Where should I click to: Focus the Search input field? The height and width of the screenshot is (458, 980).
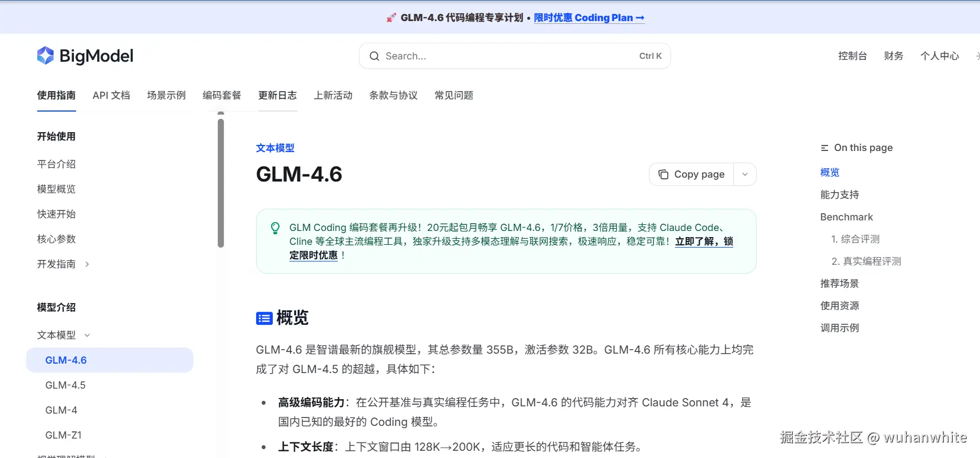515,56
